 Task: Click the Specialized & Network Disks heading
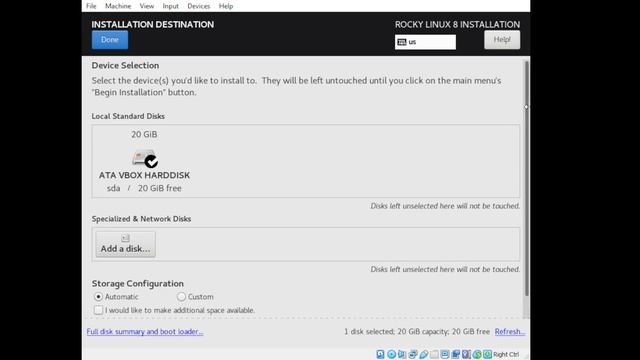click(x=141, y=219)
